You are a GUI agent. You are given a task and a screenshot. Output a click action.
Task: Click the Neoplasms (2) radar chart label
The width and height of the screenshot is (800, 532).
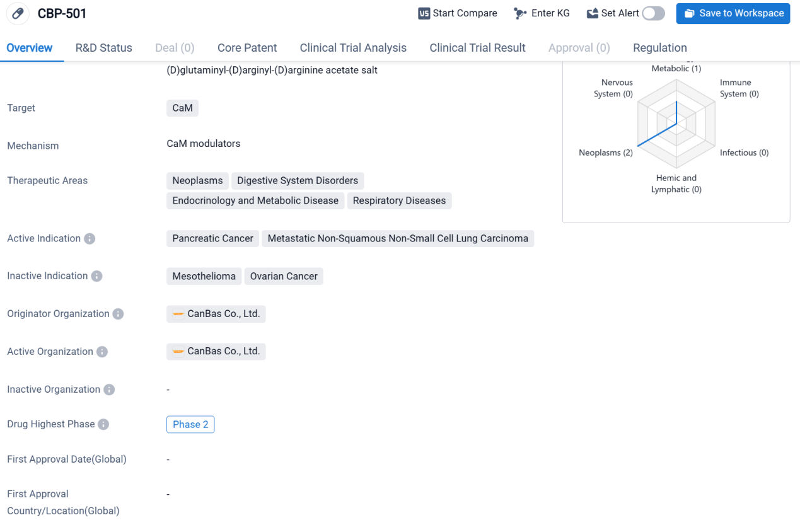[605, 153]
